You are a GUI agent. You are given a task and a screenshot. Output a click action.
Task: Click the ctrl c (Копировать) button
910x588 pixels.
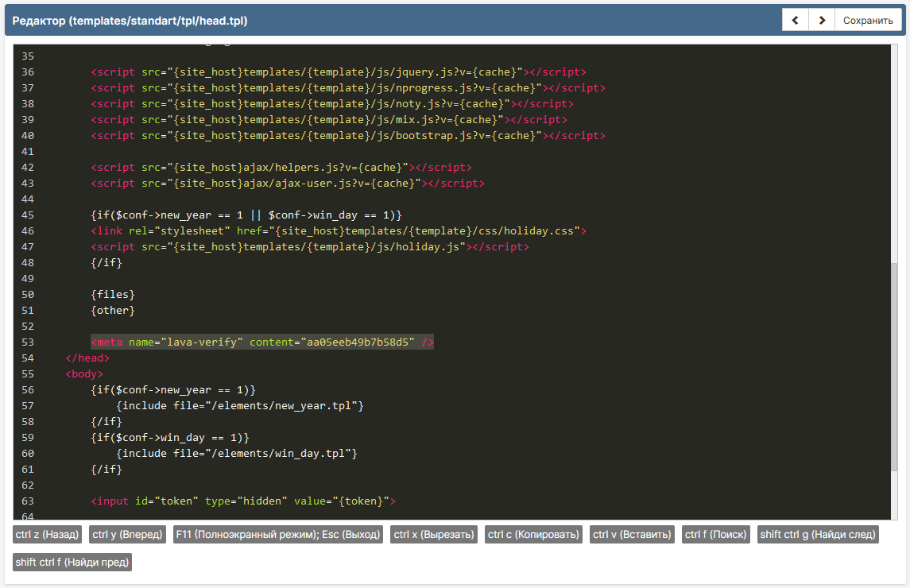[x=533, y=534]
